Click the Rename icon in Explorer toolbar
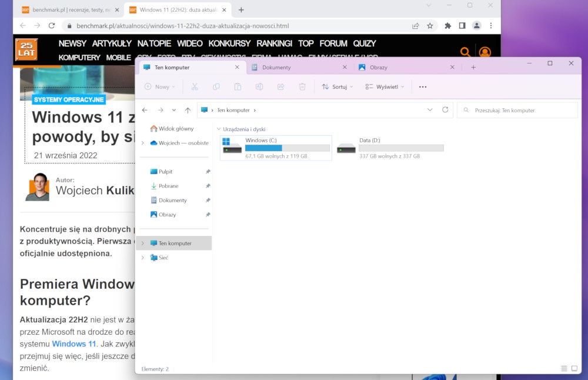Image resolution: width=588 pixels, height=380 pixels. [x=259, y=86]
